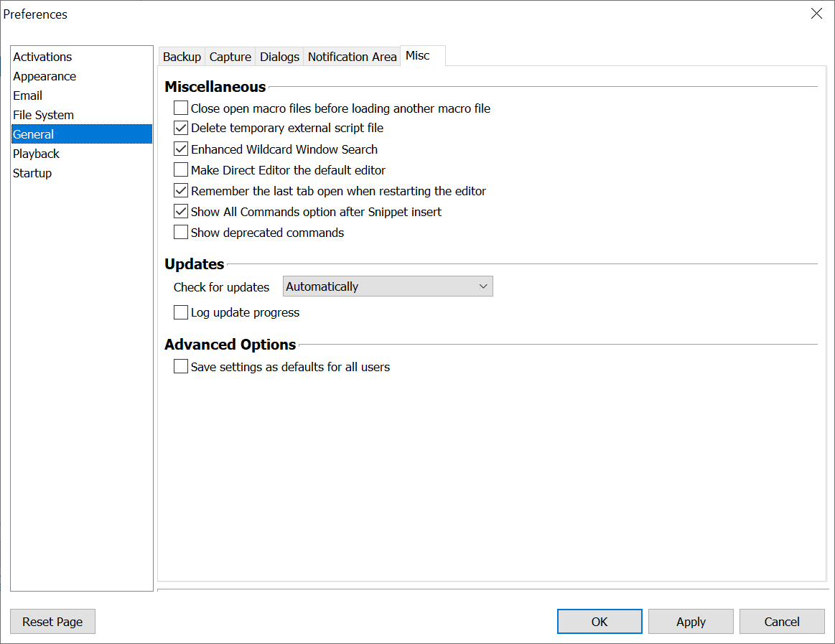Enable Save settings as defaults for all users
Screen dimensions: 835x644
181,367
